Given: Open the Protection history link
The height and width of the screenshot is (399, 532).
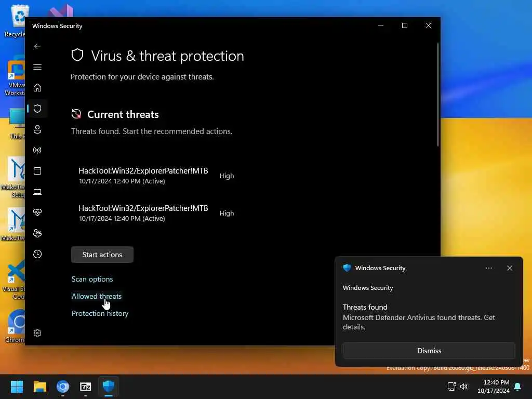Looking at the screenshot, I should coord(100,313).
